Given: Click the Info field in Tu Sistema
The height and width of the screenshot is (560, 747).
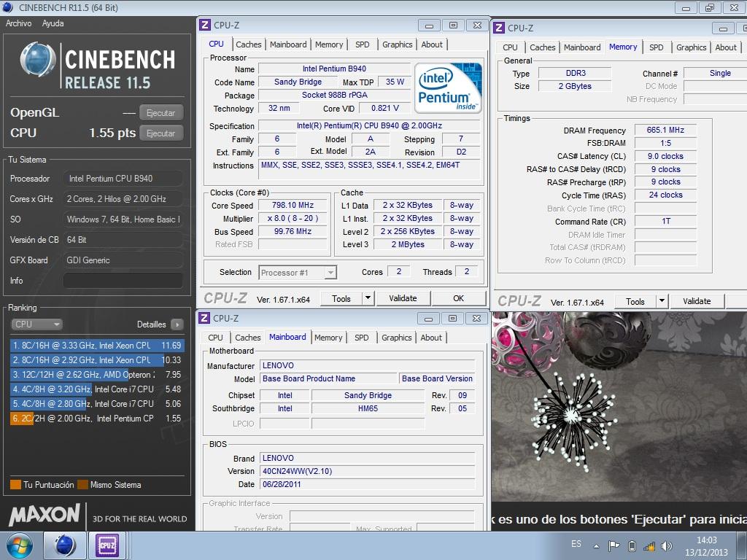Looking at the screenshot, I should (123, 281).
